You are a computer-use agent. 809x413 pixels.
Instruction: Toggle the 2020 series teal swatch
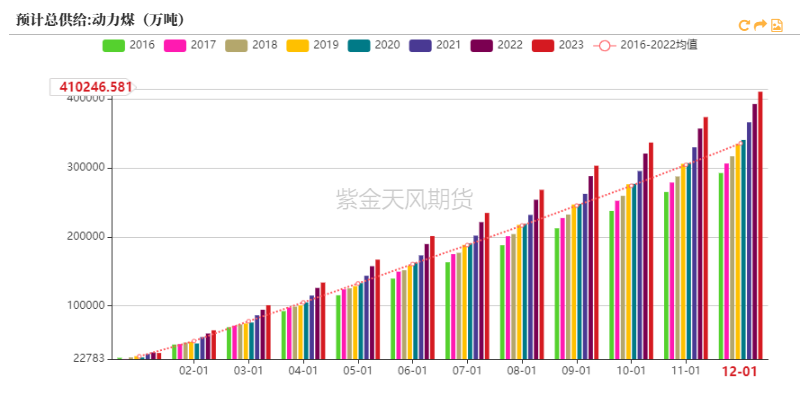(x=359, y=45)
